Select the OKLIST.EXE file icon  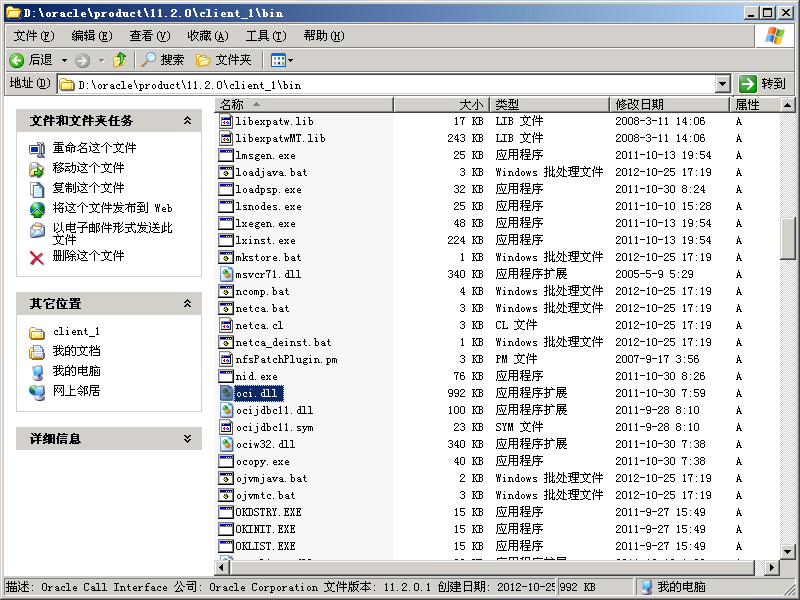tap(226, 546)
